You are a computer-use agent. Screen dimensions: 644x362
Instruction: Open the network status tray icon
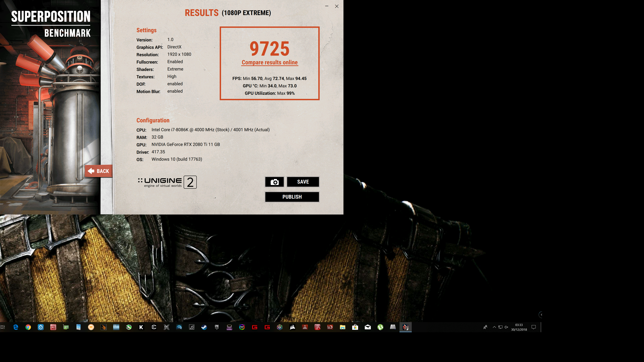pyautogui.click(x=500, y=327)
